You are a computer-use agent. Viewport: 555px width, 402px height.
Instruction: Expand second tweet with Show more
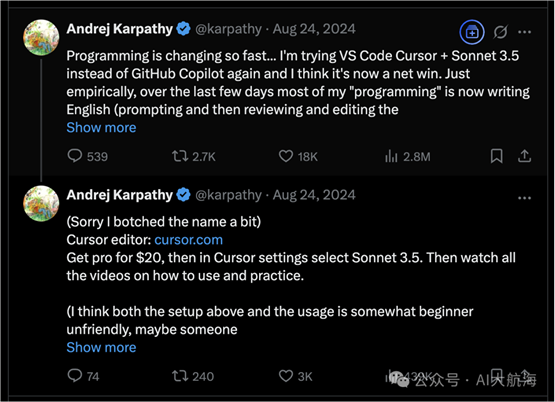(x=101, y=348)
